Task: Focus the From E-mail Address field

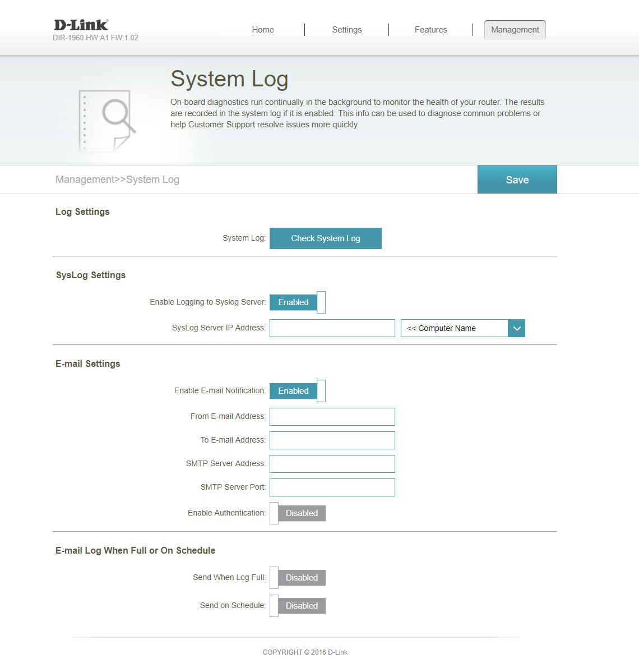Action: click(x=332, y=417)
